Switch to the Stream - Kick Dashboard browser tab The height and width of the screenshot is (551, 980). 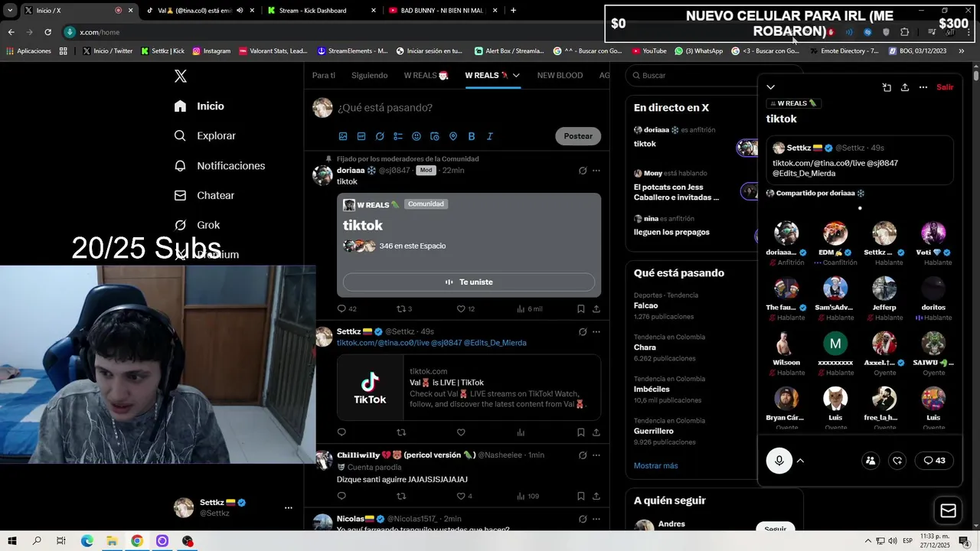[312, 11]
